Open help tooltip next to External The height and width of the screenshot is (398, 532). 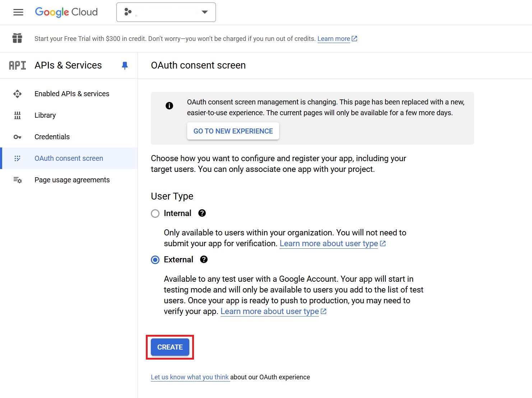[204, 259]
